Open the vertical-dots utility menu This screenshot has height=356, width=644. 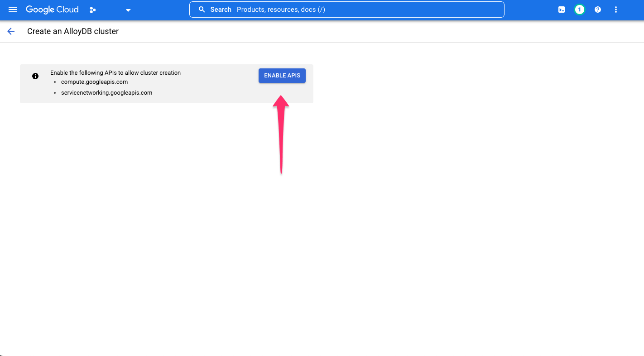[615, 9]
